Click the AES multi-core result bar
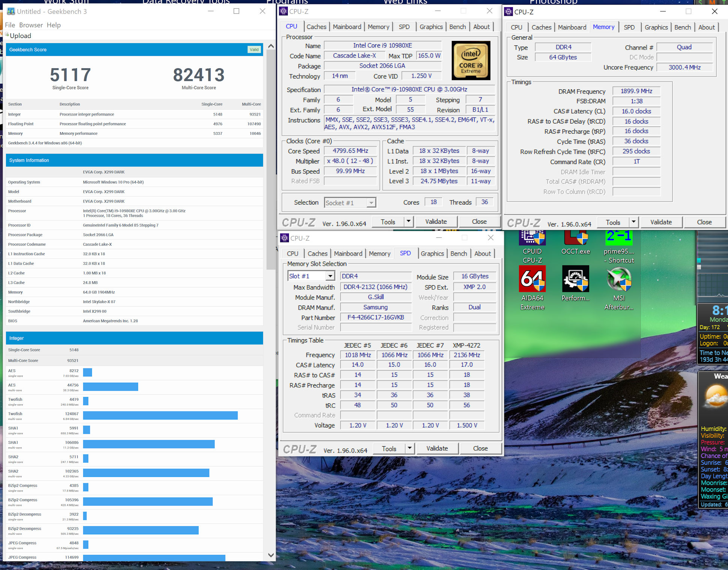The image size is (728, 570). [110, 387]
